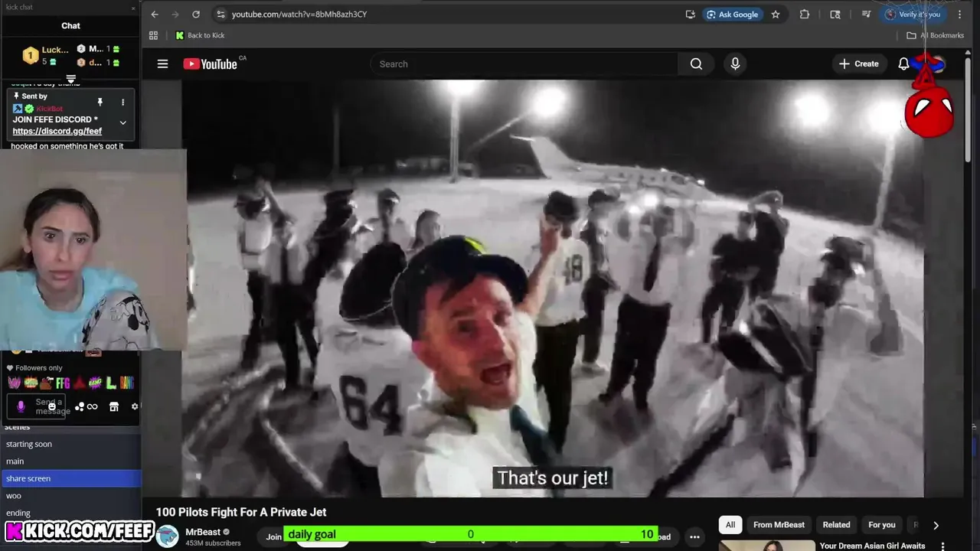Bookmark this page with the star icon
This screenshot has width=980, height=551.
tap(776, 14)
